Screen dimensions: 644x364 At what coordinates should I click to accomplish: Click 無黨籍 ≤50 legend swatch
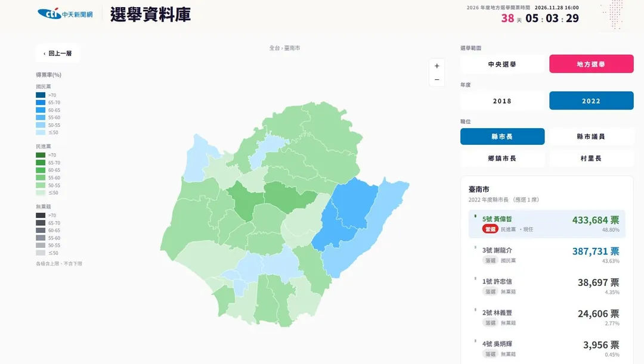pos(41,253)
